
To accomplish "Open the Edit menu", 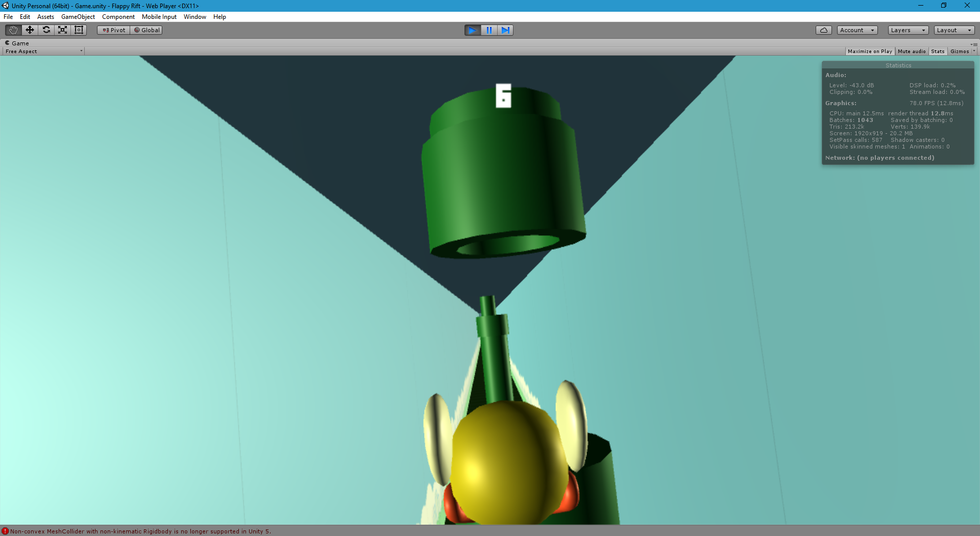I will pos(25,17).
